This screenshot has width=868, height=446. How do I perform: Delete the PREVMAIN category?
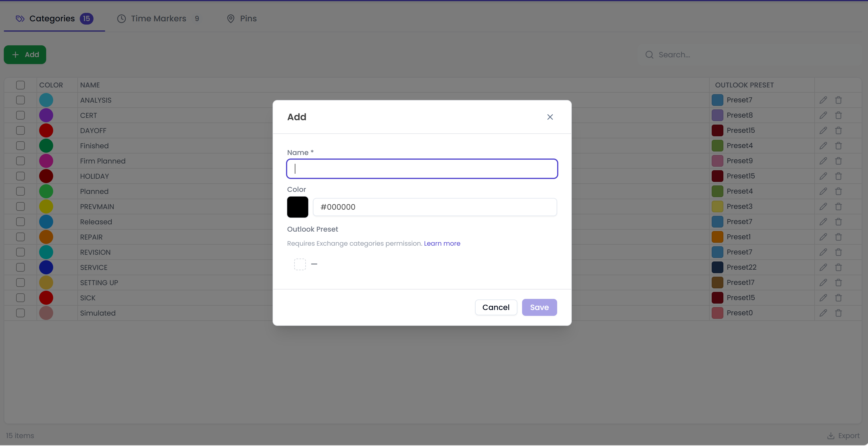pyautogui.click(x=838, y=206)
